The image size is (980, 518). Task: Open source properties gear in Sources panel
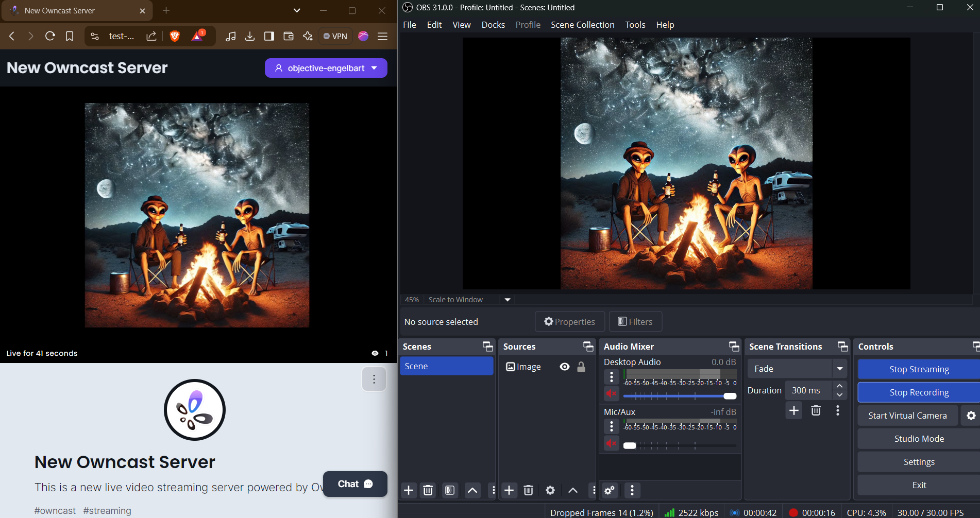click(x=550, y=490)
